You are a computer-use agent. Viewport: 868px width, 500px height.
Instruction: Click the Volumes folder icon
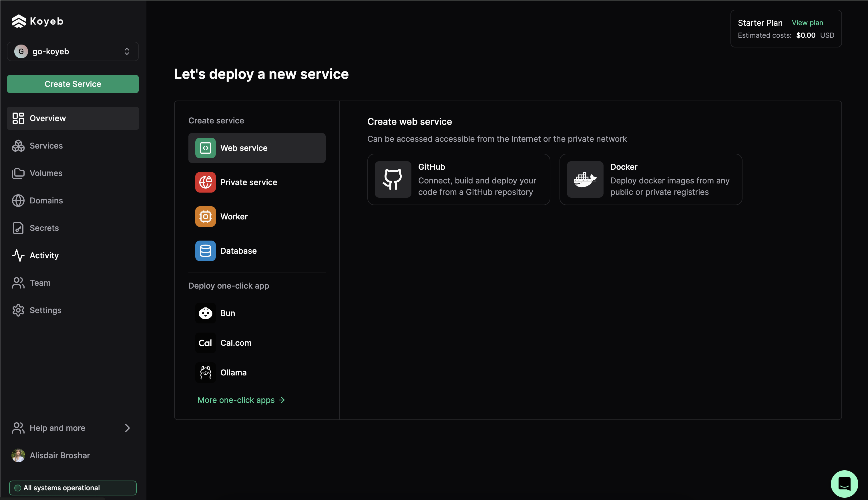(x=18, y=173)
